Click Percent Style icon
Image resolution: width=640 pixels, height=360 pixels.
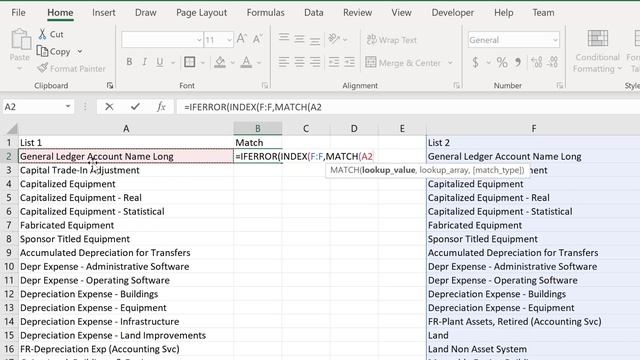[x=502, y=62]
